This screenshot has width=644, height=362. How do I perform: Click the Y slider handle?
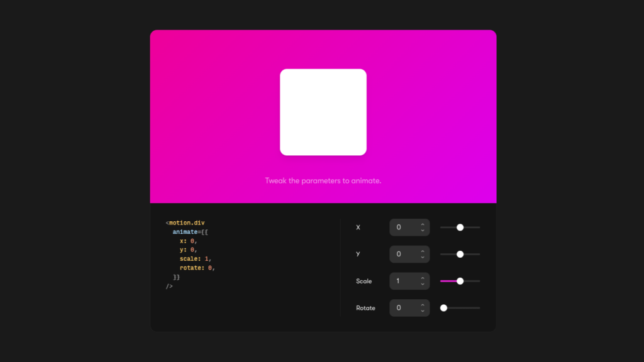coord(460,254)
